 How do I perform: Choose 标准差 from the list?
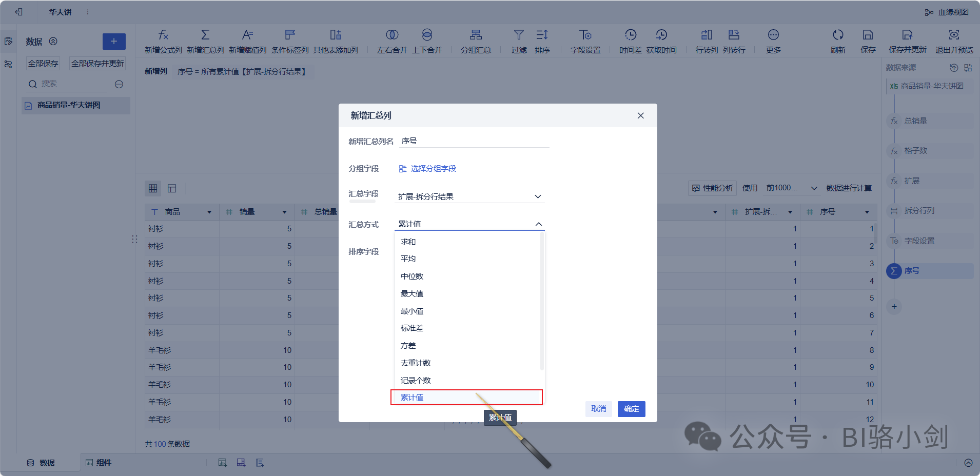pyautogui.click(x=467, y=328)
